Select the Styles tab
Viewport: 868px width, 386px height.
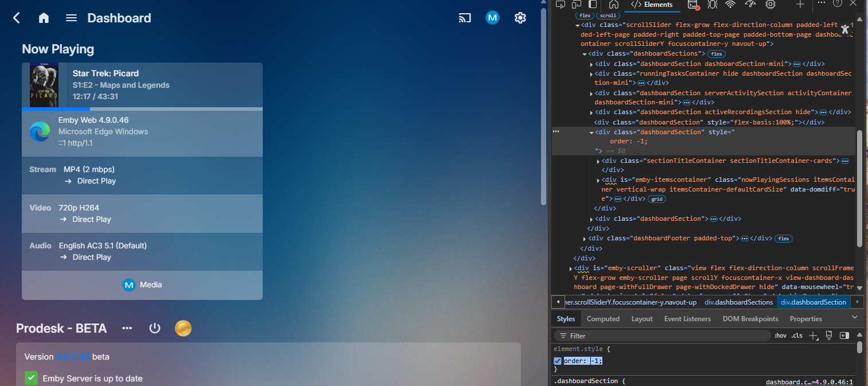(566, 319)
